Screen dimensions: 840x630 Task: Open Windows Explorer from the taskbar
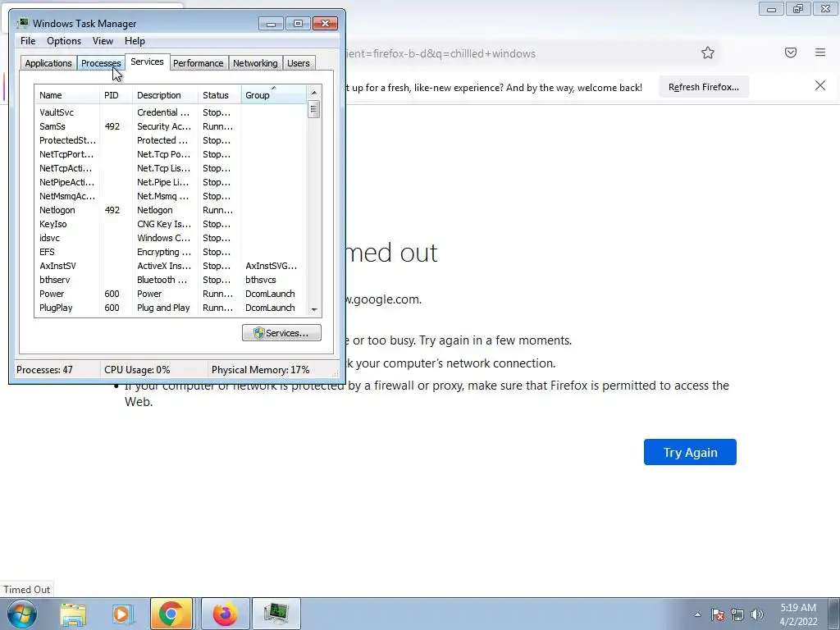tap(73, 614)
